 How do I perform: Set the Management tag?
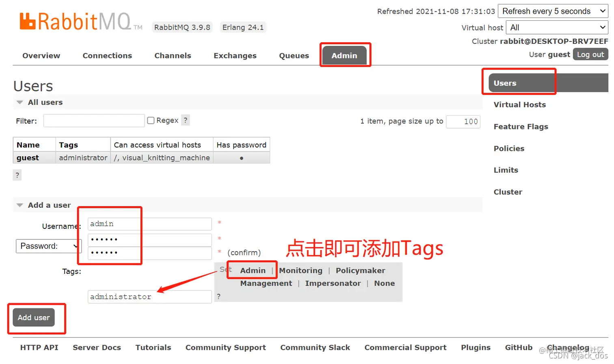click(266, 283)
